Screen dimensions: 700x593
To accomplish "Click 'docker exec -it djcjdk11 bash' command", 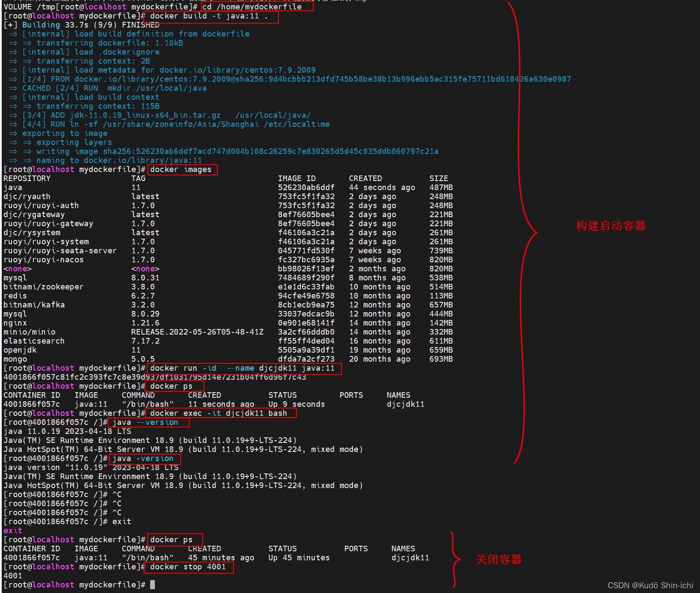I will (x=219, y=413).
